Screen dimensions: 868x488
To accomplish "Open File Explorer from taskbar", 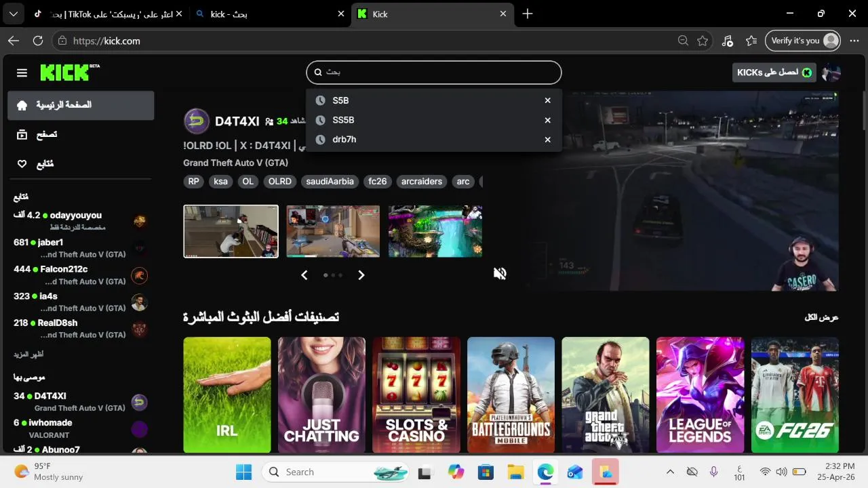I will (515, 472).
